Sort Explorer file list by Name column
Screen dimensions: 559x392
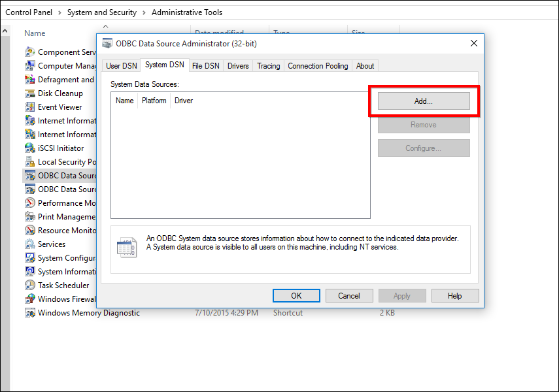(35, 33)
